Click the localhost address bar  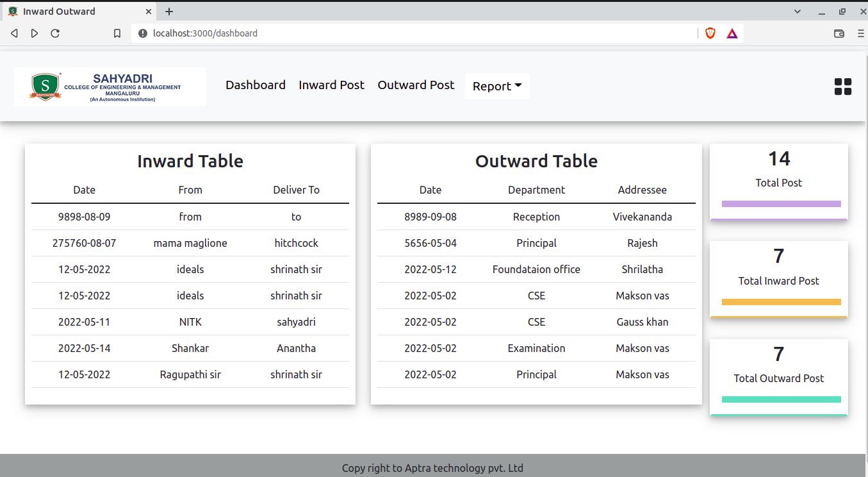(x=410, y=33)
